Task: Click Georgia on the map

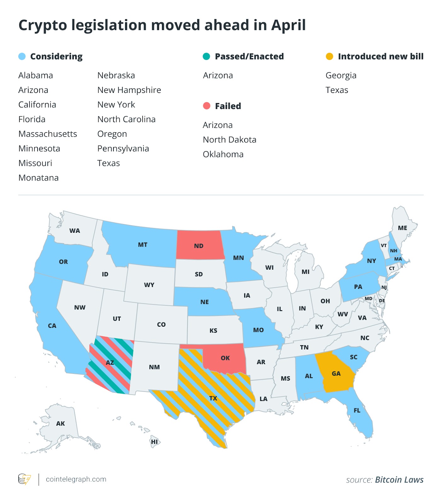Action: click(336, 374)
